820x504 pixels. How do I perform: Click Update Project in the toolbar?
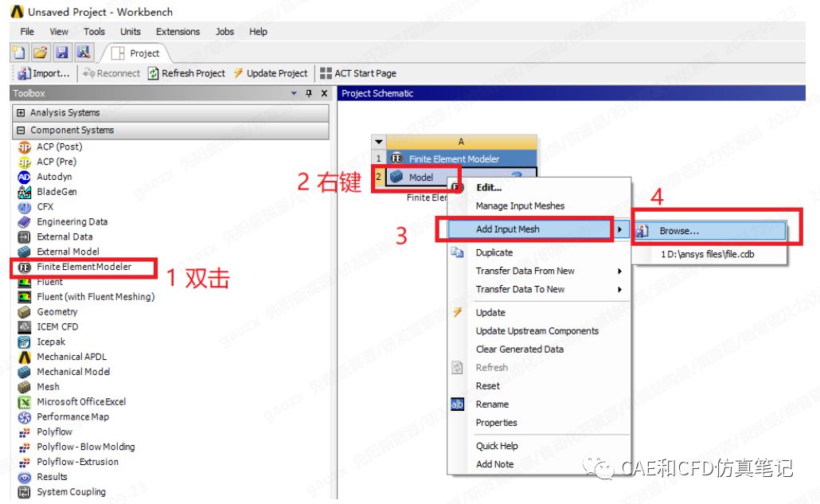coord(271,73)
